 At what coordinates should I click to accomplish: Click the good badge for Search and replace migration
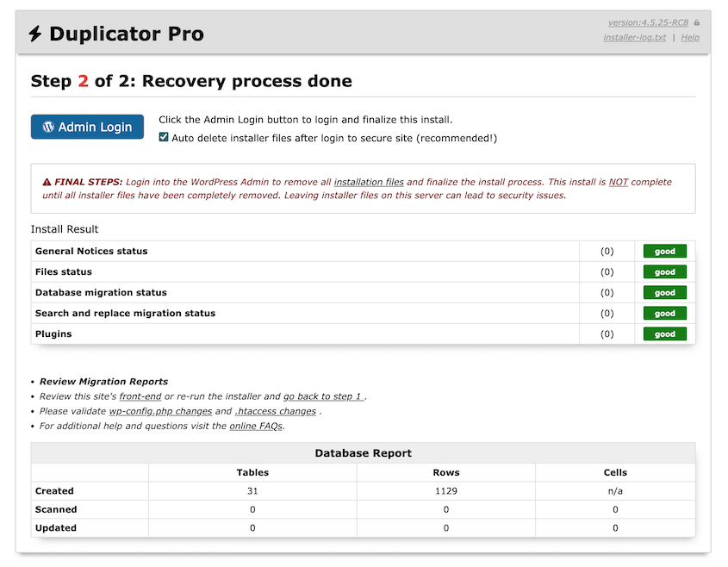point(664,313)
